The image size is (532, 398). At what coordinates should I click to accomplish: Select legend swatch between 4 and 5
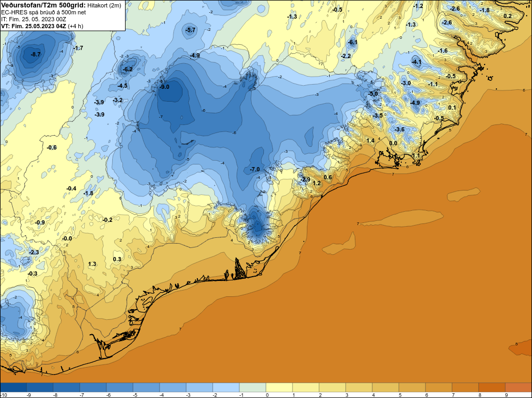tap(386, 387)
